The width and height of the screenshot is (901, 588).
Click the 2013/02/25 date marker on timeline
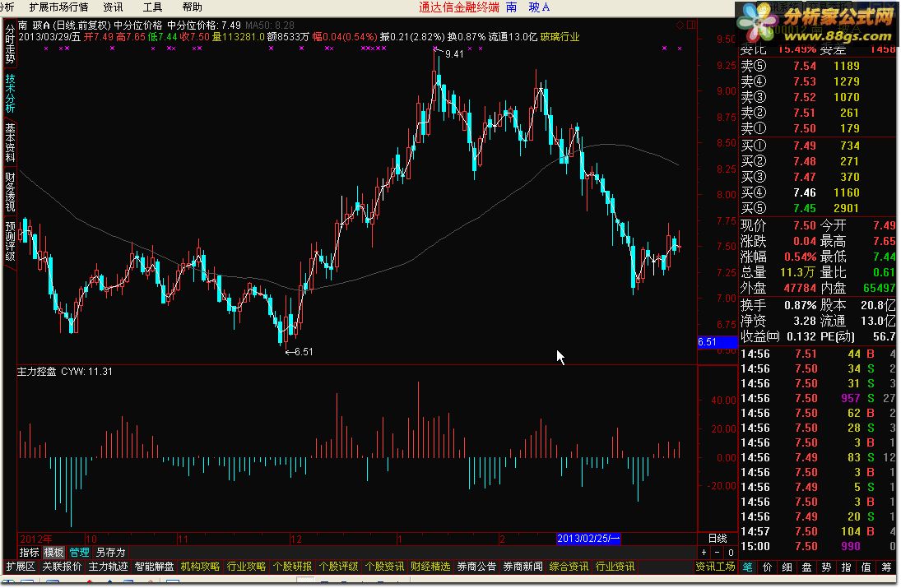[588, 539]
